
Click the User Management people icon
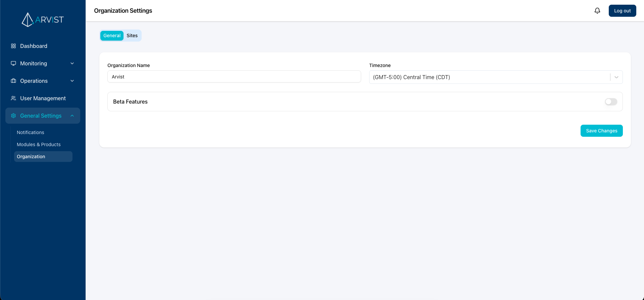pyautogui.click(x=13, y=98)
